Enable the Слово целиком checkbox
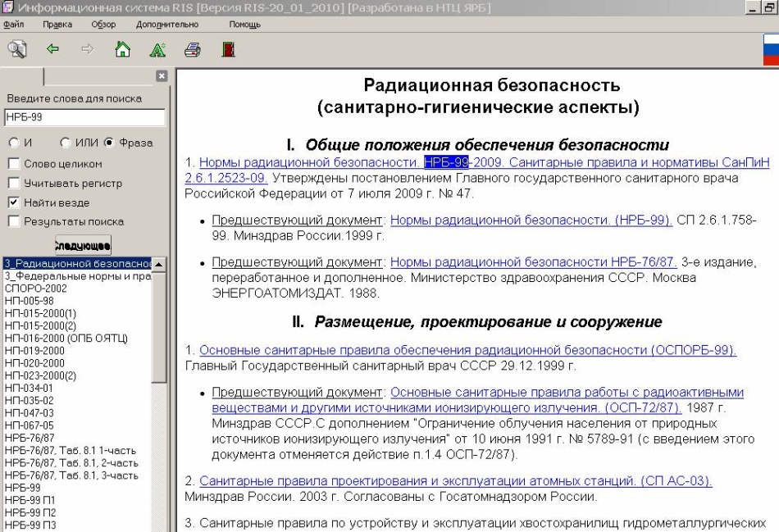This screenshot has width=779, height=532. point(14,163)
